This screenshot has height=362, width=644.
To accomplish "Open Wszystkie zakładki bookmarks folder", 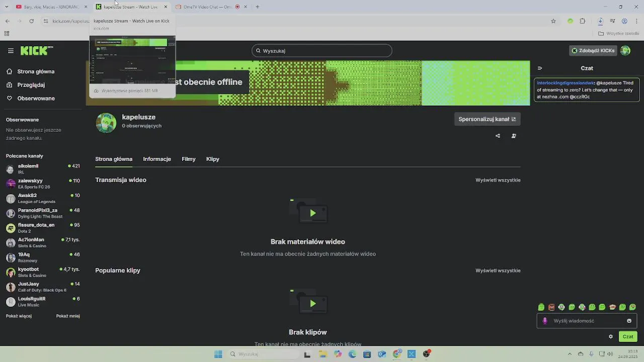I will point(619,34).
